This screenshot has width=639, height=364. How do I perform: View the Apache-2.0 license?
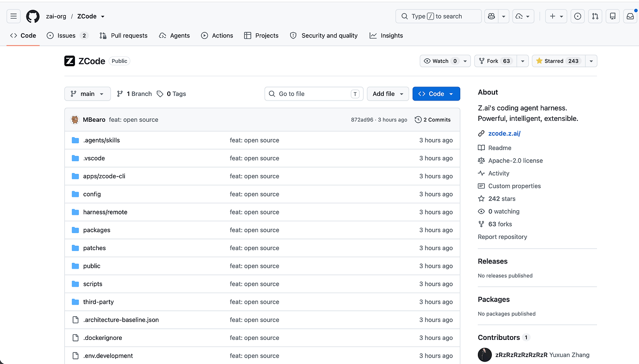[515, 161]
